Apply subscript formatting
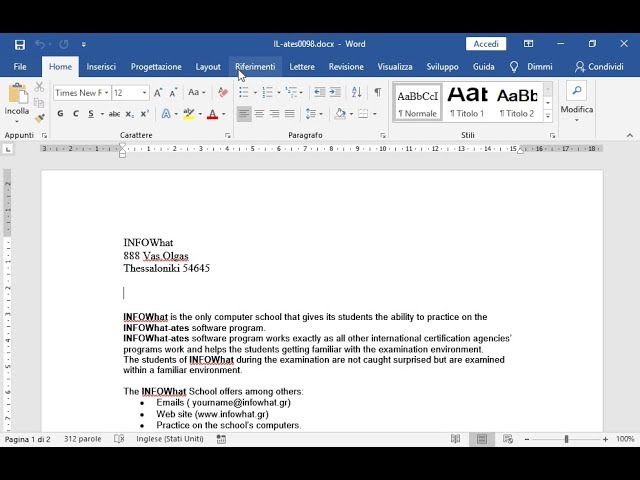 pyautogui.click(x=129, y=114)
